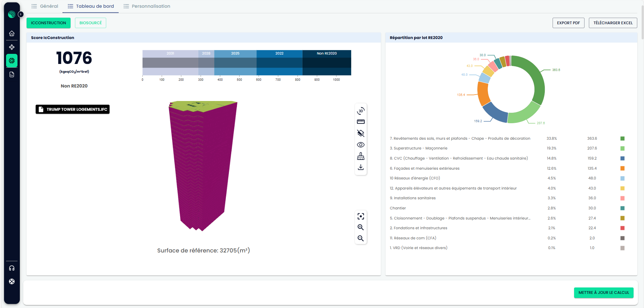The width and height of the screenshot is (644, 308).
Task: Toggle the 3D rotation view tool
Action: coord(361,111)
